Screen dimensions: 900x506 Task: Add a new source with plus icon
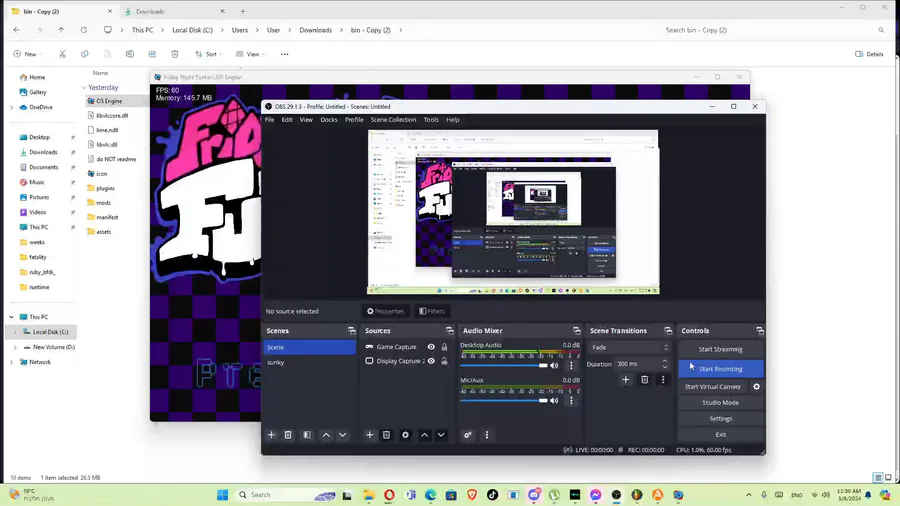click(370, 435)
